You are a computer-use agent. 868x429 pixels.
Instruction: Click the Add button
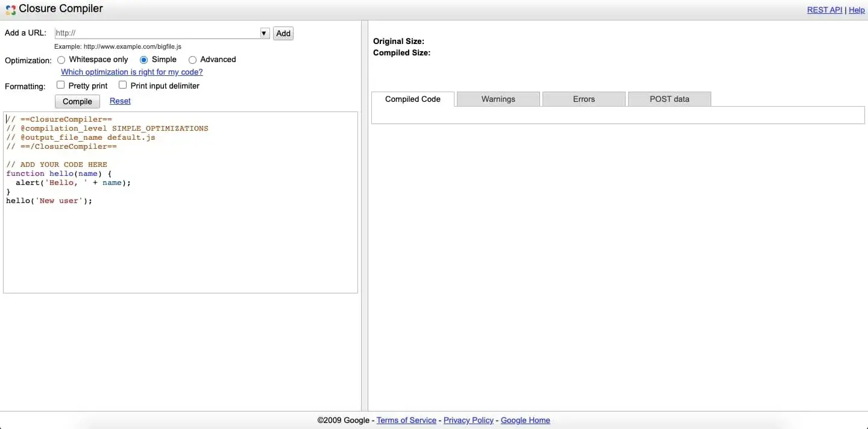click(x=283, y=34)
